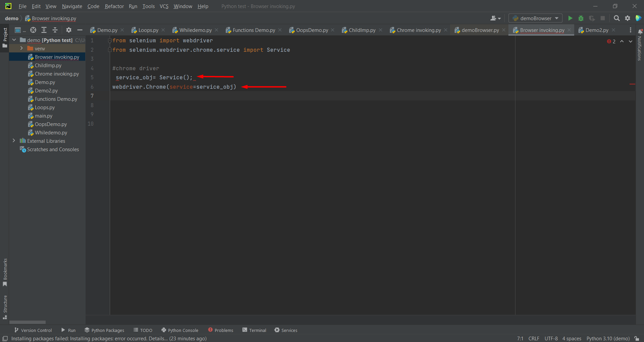Expand the venv folder
The image size is (644, 342).
point(21,48)
